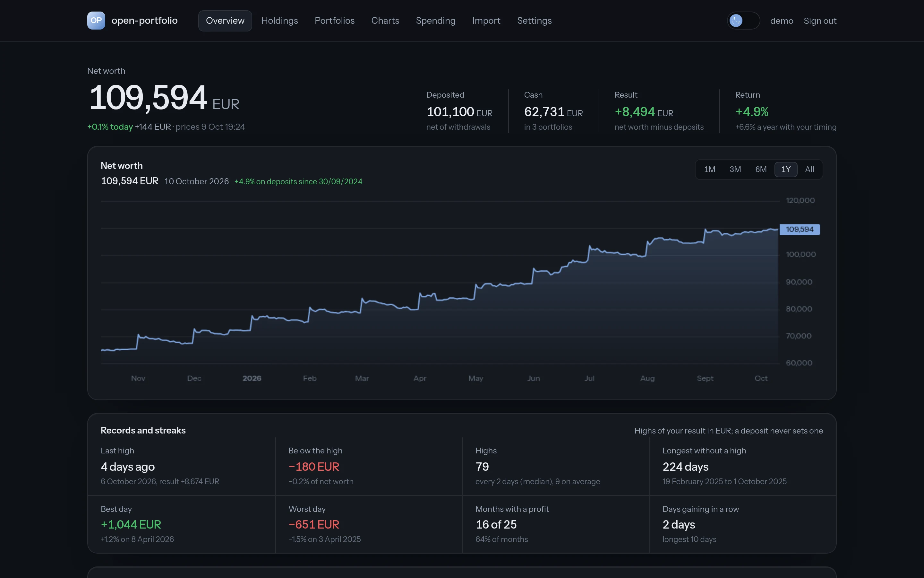Navigate to the Import page

pos(486,21)
